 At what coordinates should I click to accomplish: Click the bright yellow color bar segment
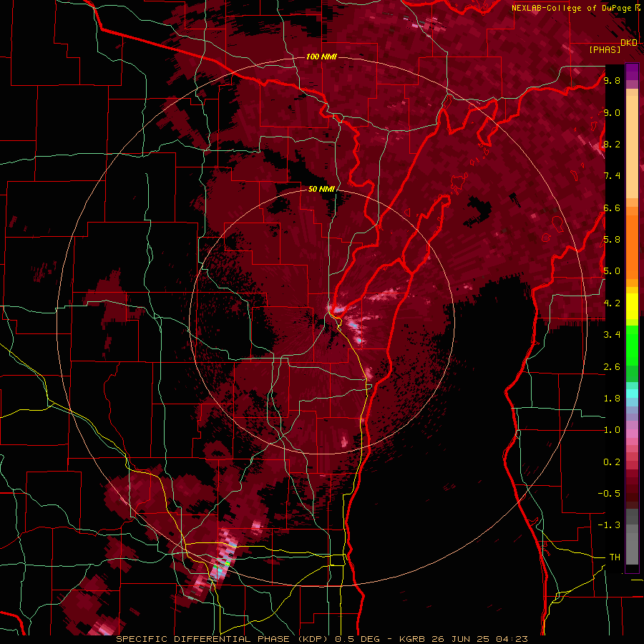(x=632, y=306)
